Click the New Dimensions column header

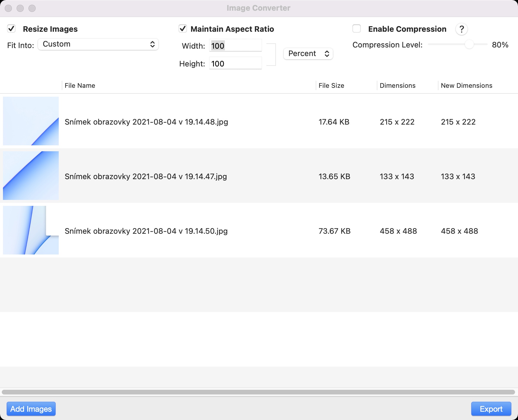point(466,86)
